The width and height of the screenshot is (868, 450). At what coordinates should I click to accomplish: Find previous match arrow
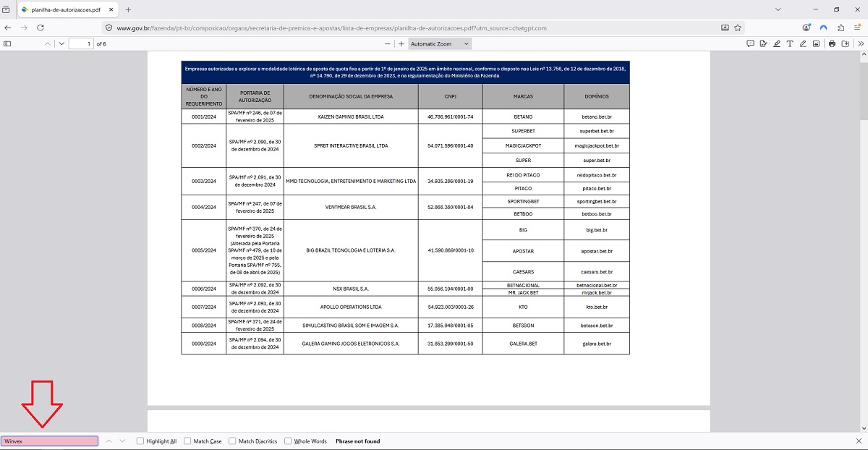coord(109,441)
